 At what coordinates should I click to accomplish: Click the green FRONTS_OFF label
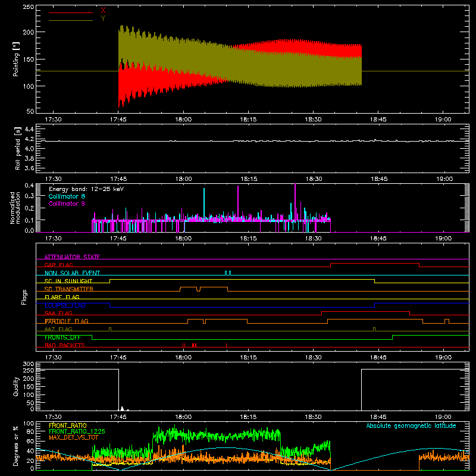pyautogui.click(x=62, y=337)
